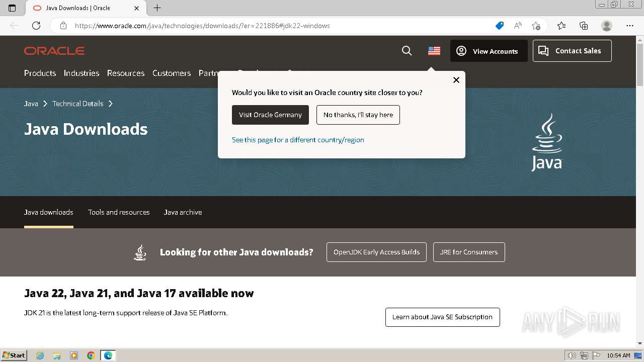This screenshot has width=644, height=362.
Task: Go to Java breadcrumb link
Action: coord(31,104)
